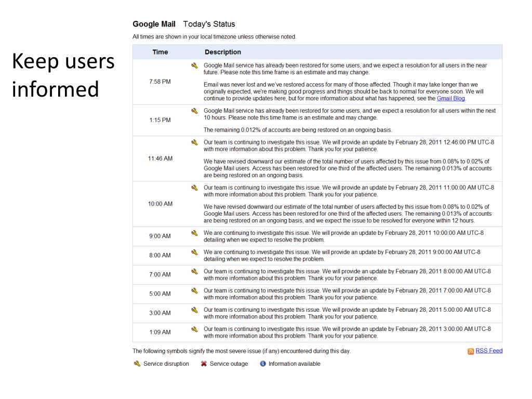Click description mentioning update by 12:46:00 PM UTC-8
The width and height of the screenshot is (532, 399).
point(349,146)
